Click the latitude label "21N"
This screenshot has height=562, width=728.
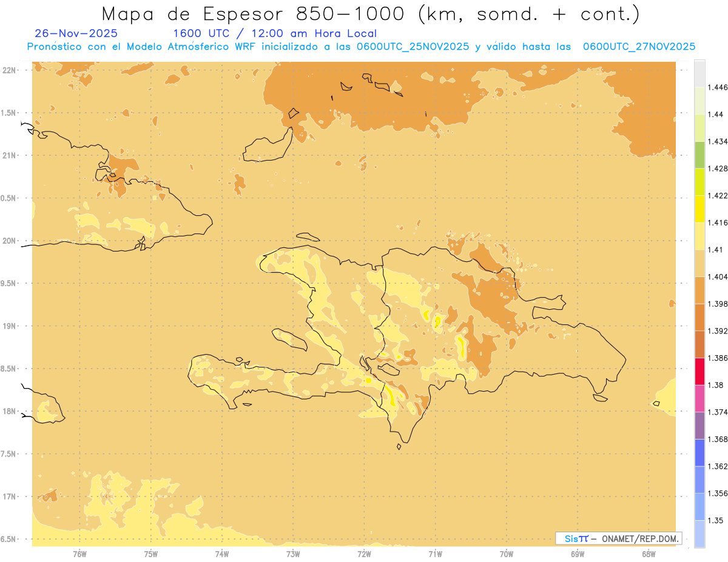(10, 156)
